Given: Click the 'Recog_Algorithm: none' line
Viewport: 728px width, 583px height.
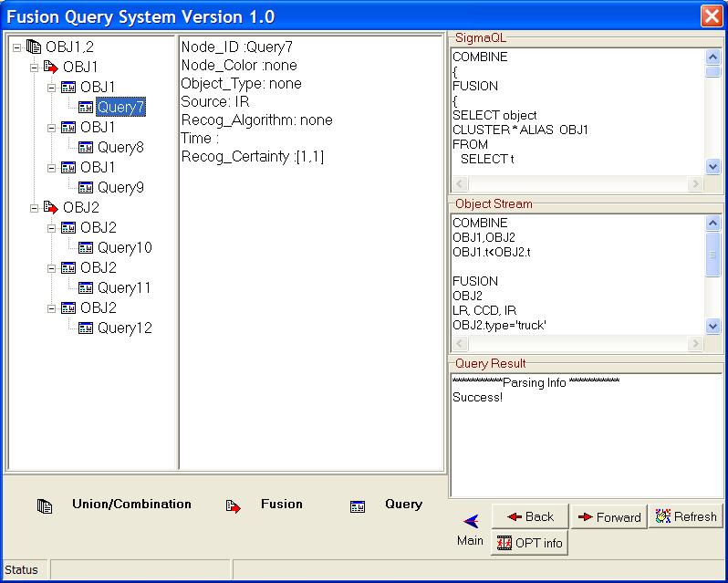Looking at the screenshot, I should 256,120.
